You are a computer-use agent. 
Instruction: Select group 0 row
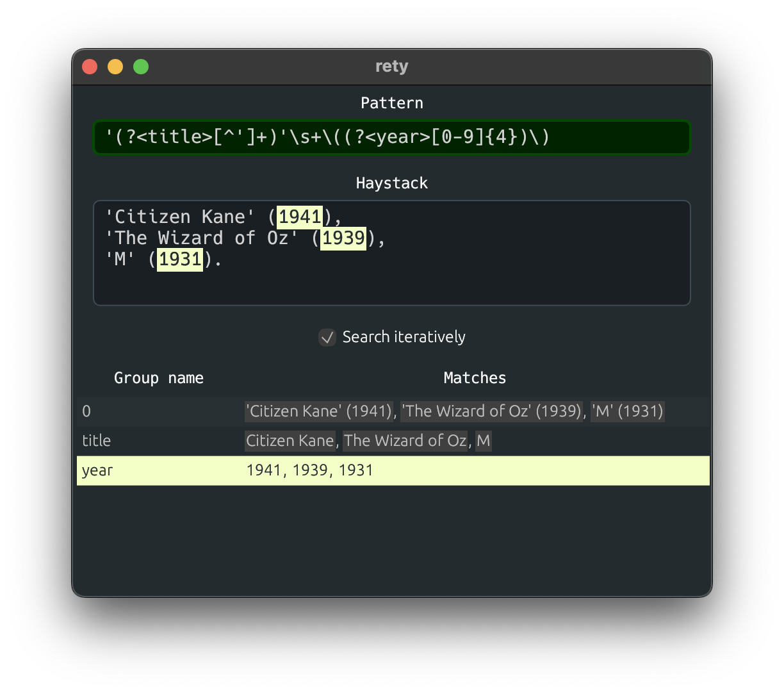coord(393,411)
